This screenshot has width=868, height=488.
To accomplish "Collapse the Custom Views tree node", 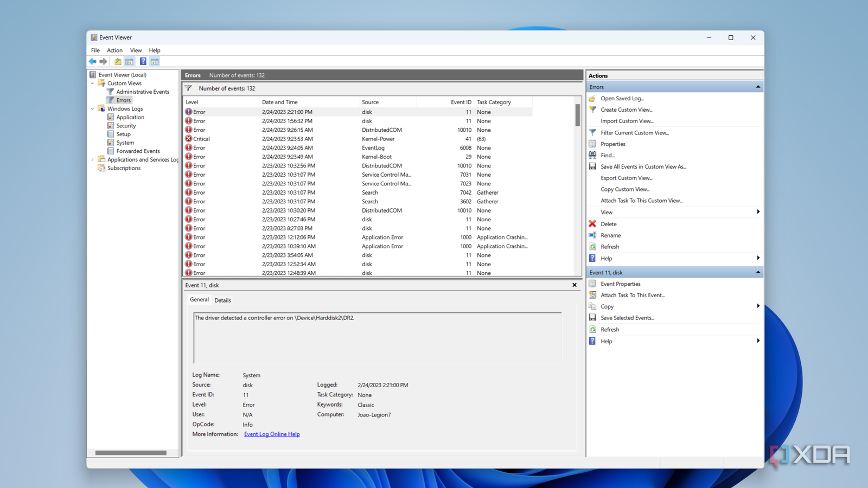I will 93,84.
